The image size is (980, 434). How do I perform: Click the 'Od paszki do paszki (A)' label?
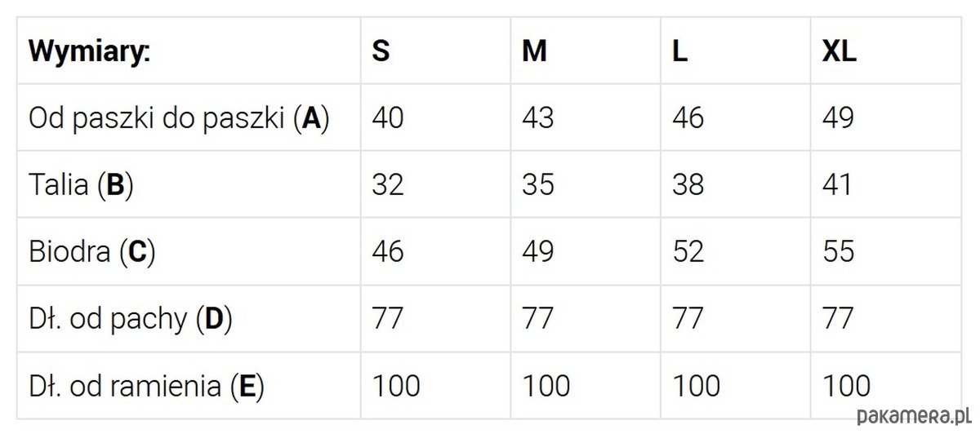tap(179, 118)
